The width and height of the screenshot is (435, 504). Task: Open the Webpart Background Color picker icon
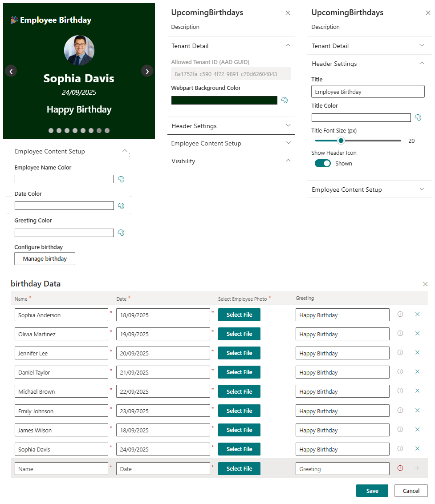pyautogui.click(x=284, y=100)
